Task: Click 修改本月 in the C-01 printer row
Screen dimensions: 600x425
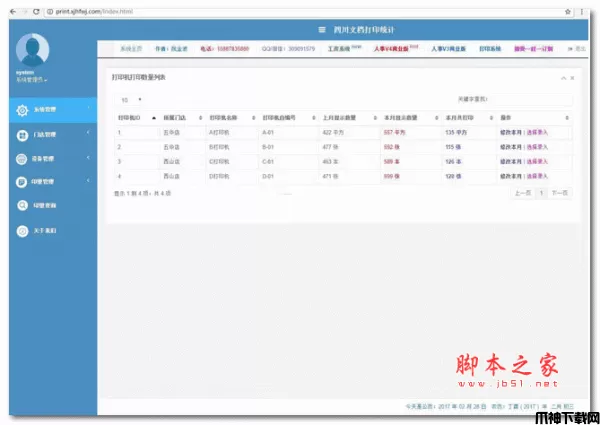Action: (x=511, y=162)
